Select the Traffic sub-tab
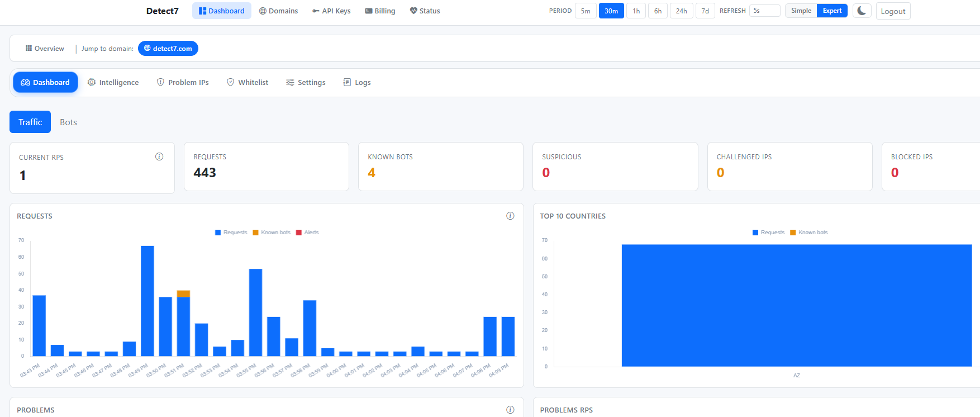The image size is (980, 417). point(30,122)
